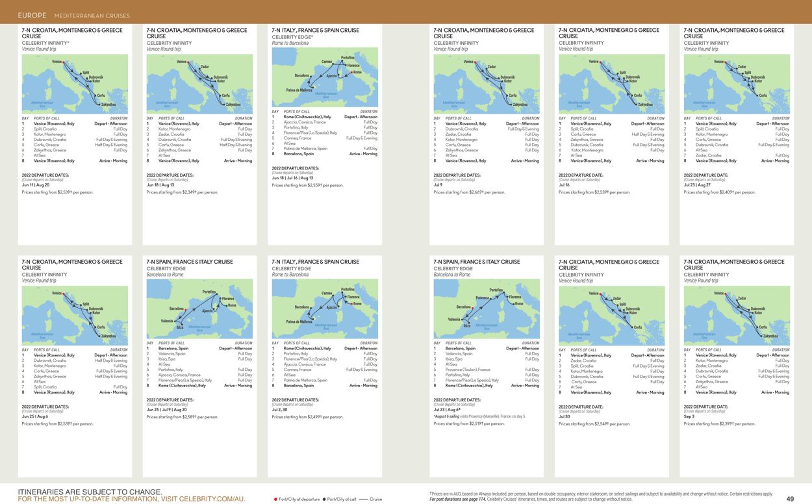Click the 7-N ITALY, FRANCE & SPAIN CRUISE title
Viewport: 812px width, 504px height.
[315, 29]
